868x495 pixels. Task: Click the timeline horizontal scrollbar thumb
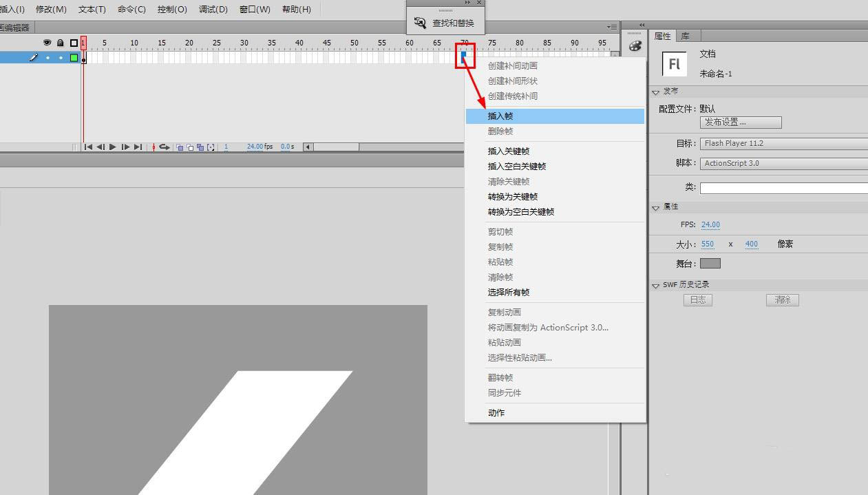(336, 147)
